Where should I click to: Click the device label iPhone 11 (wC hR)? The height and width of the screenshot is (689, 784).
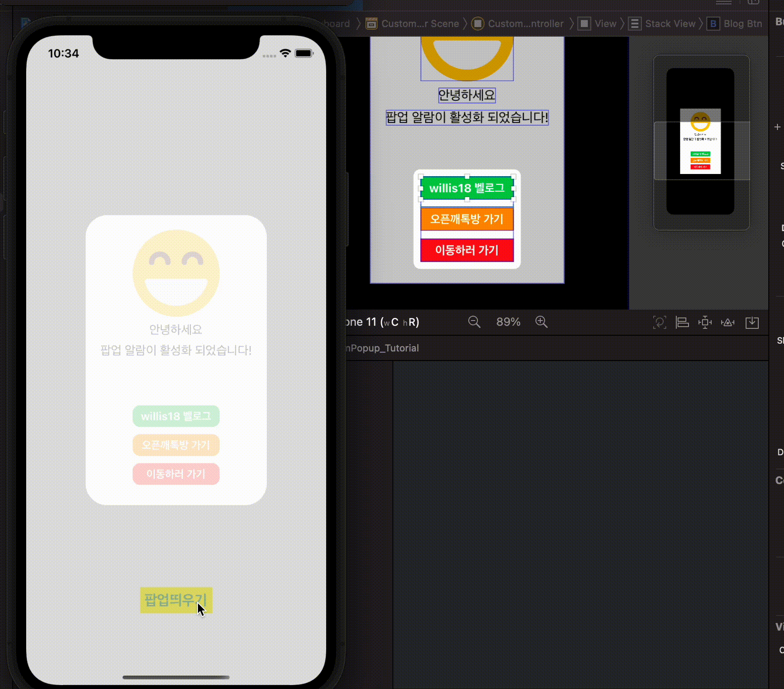[383, 322]
